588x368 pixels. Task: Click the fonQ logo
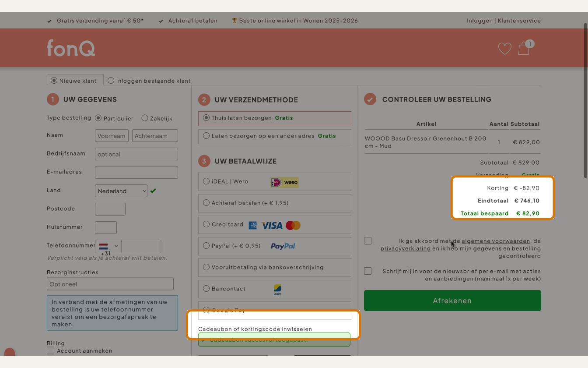[71, 48]
